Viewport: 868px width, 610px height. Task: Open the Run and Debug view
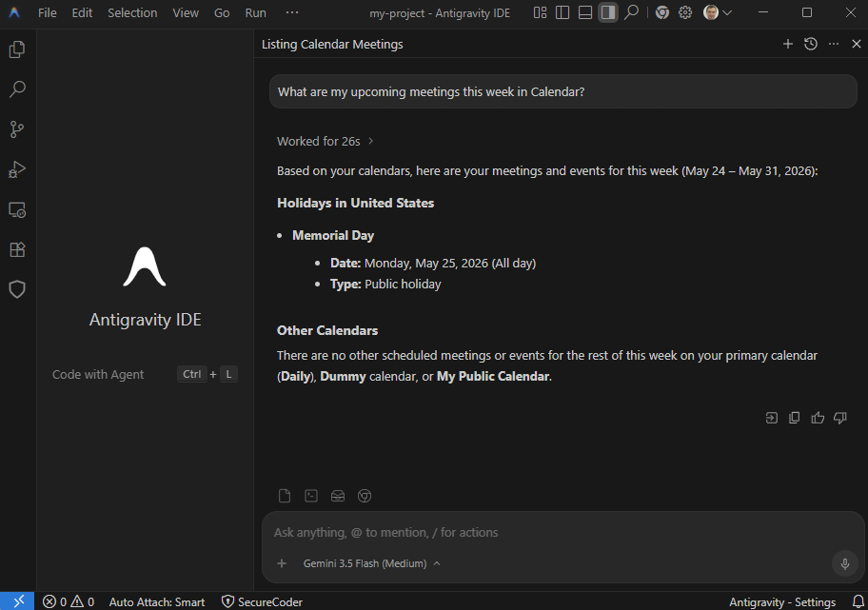(17, 169)
